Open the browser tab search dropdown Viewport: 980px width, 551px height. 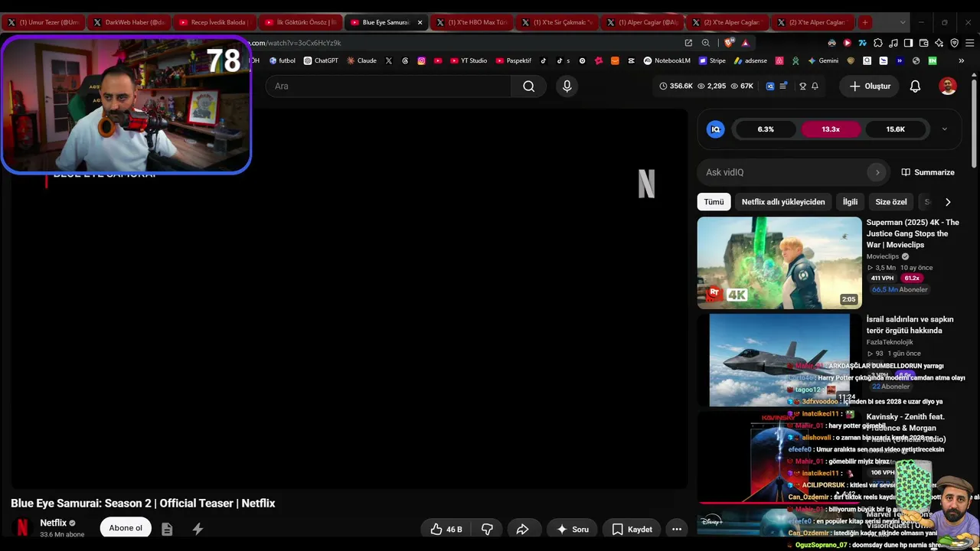point(903,22)
